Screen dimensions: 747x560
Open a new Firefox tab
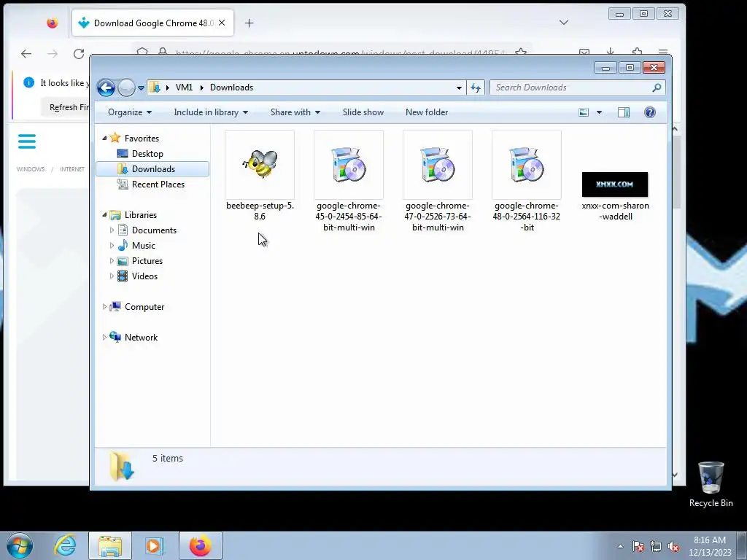[249, 23]
